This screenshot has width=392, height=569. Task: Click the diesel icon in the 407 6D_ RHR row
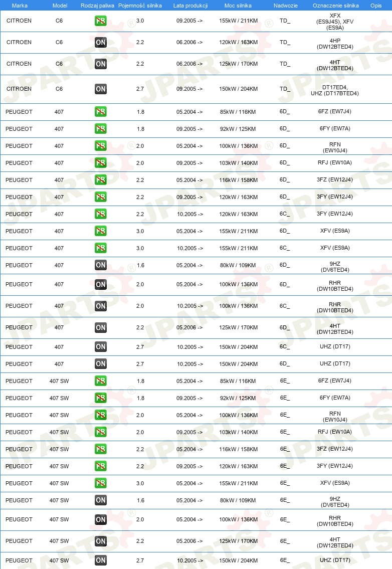tap(101, 285)
